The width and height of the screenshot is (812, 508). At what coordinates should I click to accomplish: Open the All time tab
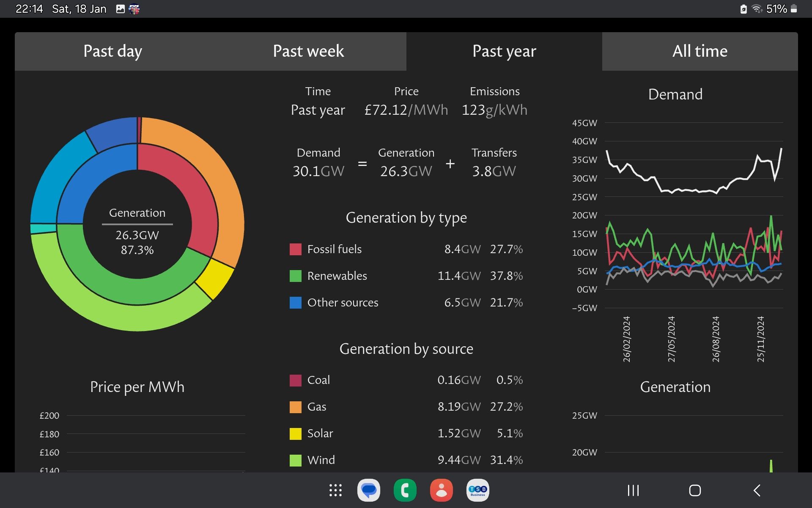point(700,51)
